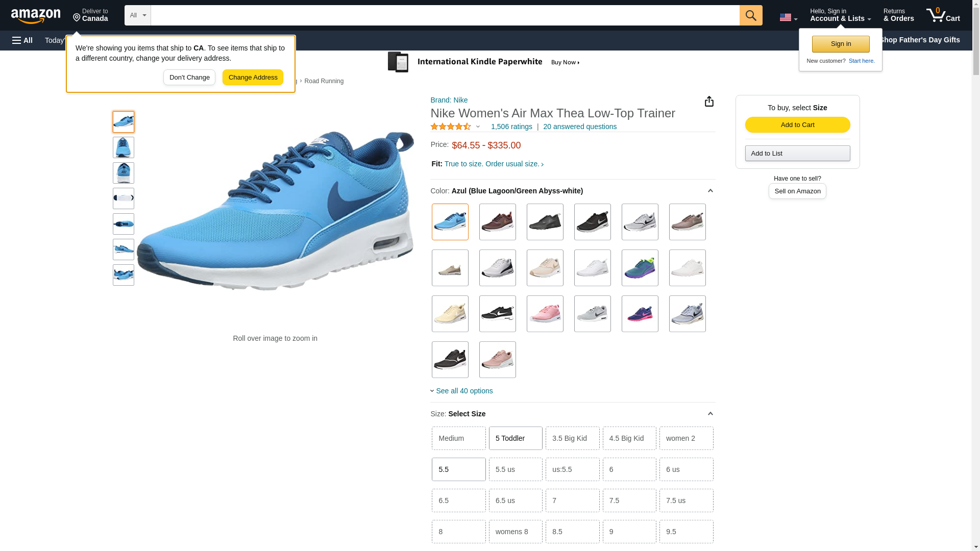Select size 5 Toddler
The height and width of the screenshot is (551, 980).
(x=515, y=438)
